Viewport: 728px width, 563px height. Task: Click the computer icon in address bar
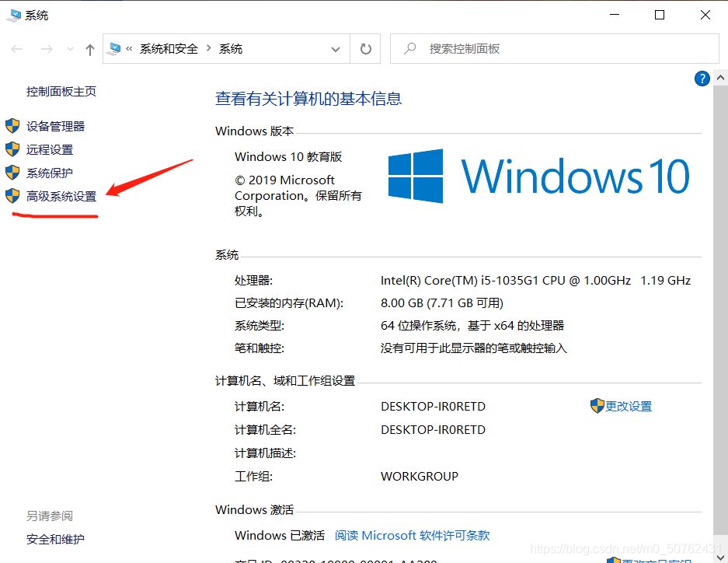(113, 48)
